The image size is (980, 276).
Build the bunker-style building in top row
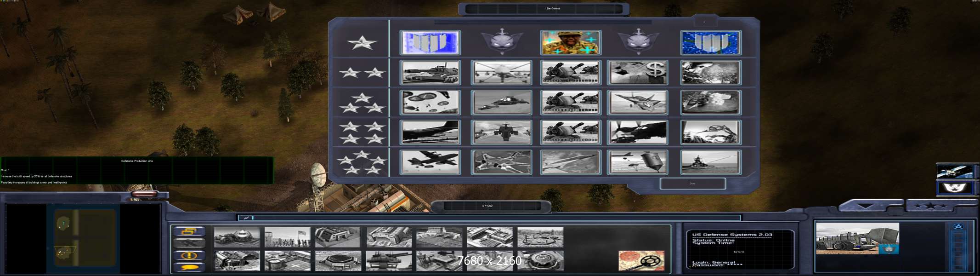click(x=338, y=237)
